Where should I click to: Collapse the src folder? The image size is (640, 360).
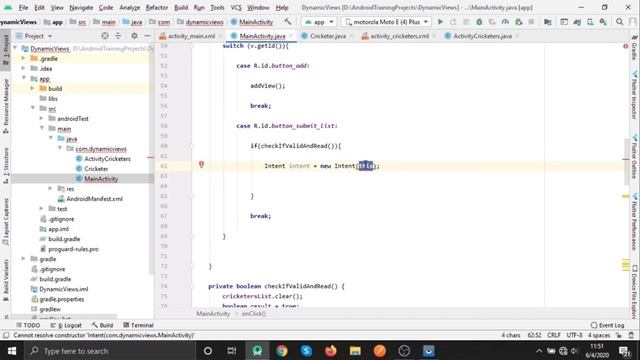coord(33,108)
